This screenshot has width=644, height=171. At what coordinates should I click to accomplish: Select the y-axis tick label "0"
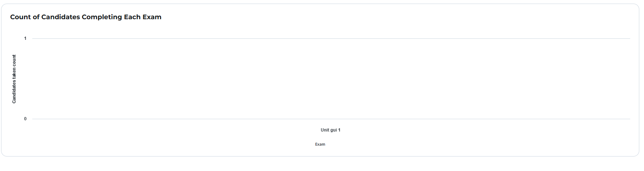pyautogui.click(x=25, y=119)
